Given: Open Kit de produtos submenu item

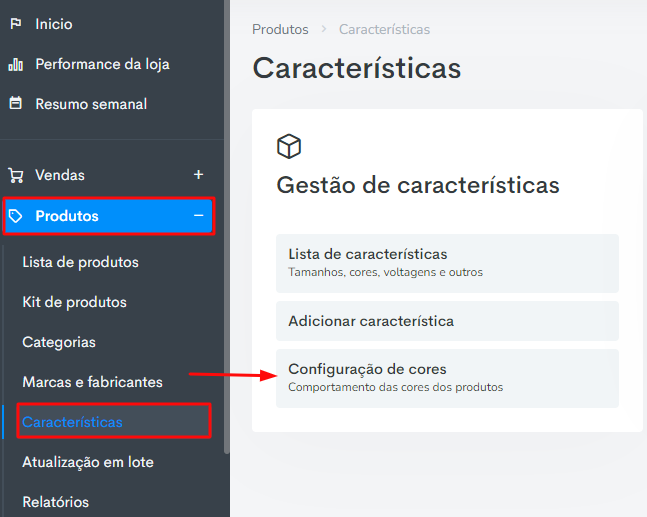Looking at the screenshot, I should [x=74, y=302].
